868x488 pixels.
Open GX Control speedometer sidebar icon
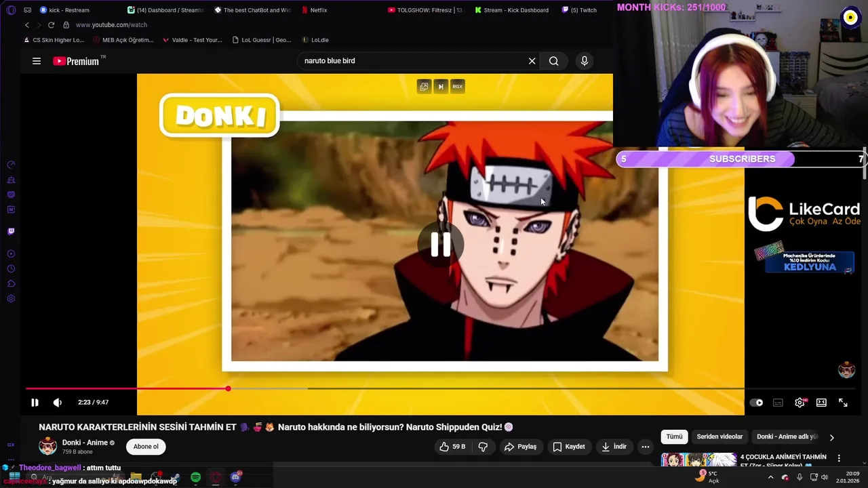[11, 165]
